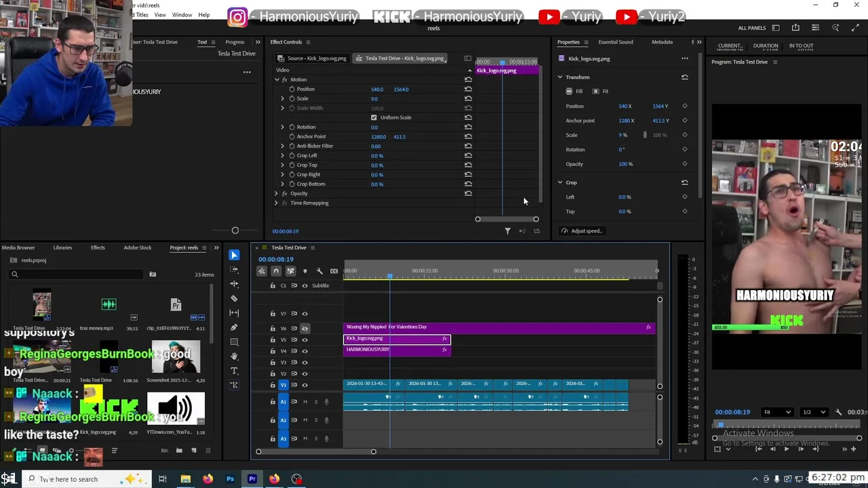Click the Program monitor Play button

(786, 449)
